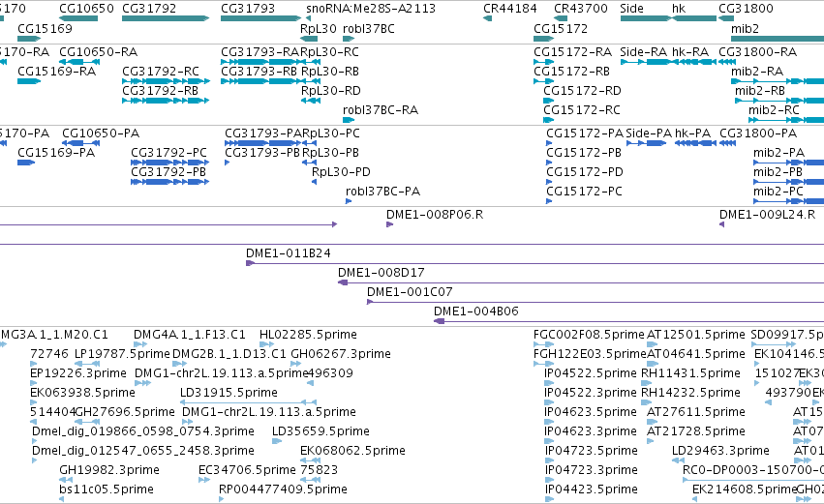Open the CG31793 gene label

pos(248,9)
